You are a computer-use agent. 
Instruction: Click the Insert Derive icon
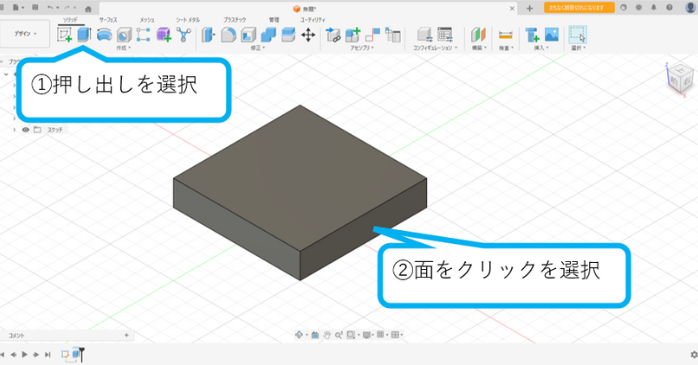click(532, 35)
